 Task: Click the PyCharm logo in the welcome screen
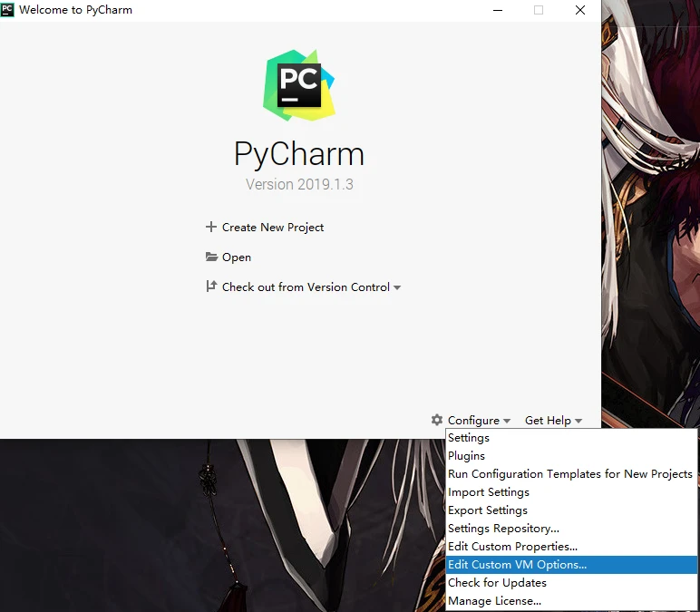pyautogui.click(x=299, y=86)
